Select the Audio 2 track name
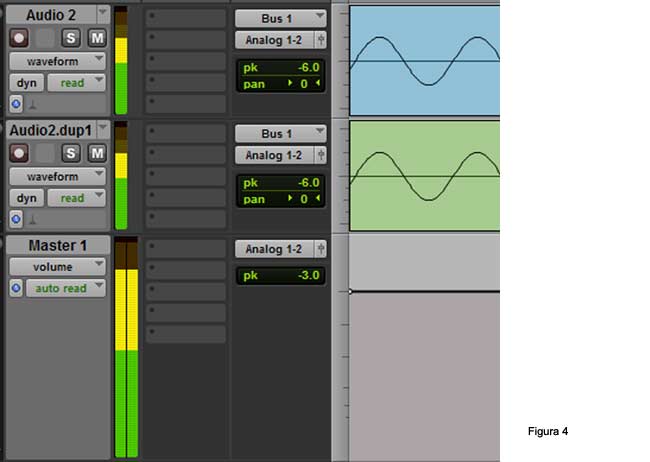The width and height of the screenshot is (650, 462). pos(51,15)
